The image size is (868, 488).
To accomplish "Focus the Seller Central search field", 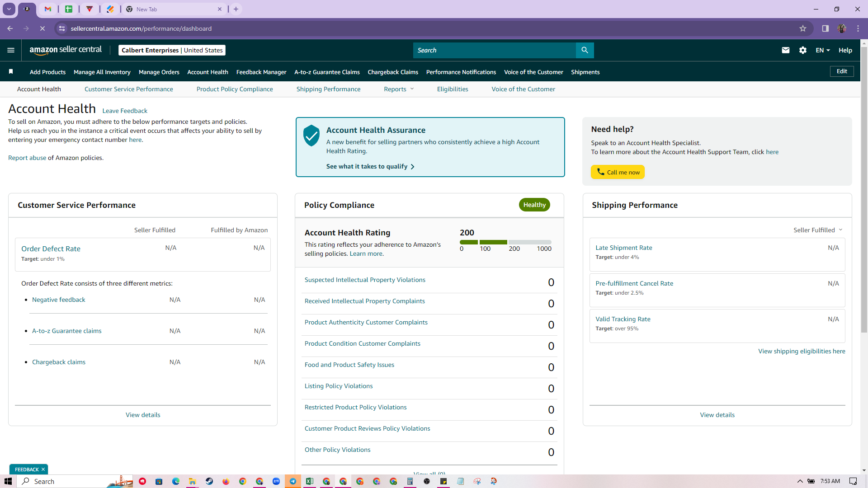I will (495, 50).
